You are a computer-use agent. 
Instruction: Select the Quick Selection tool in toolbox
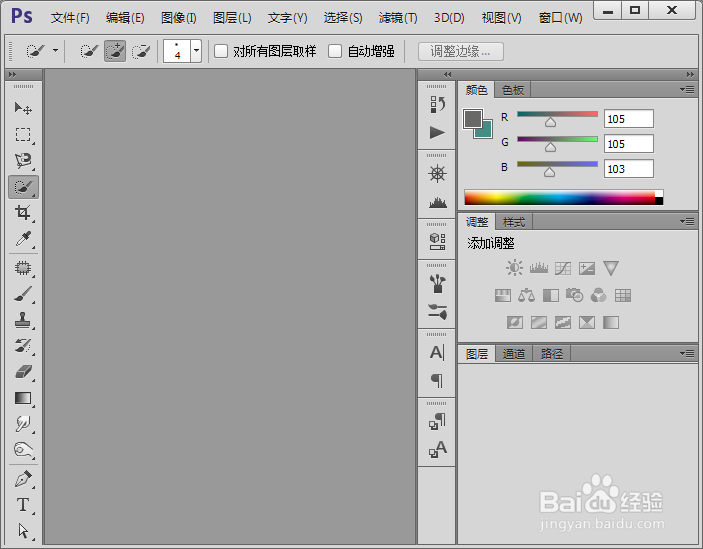coord(23,187)
